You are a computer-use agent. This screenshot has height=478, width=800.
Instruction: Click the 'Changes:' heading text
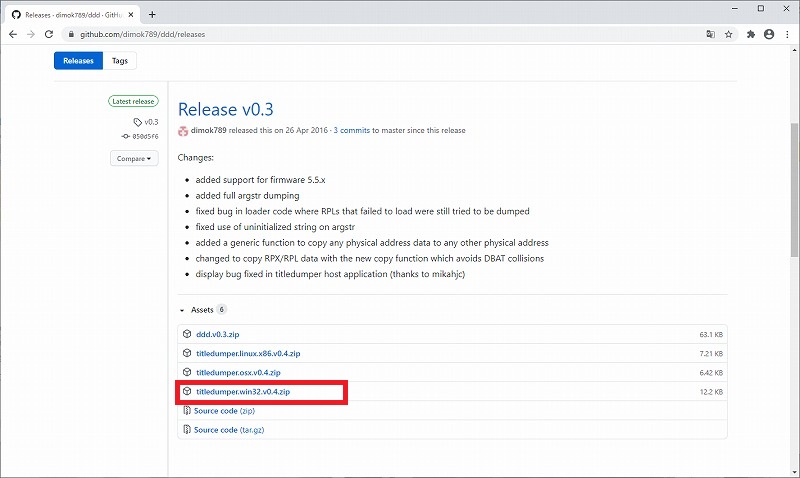195,158
